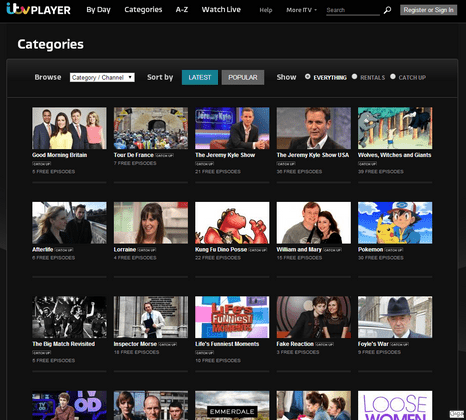Click the Good Morning Britain title link
466x420 pixels.
(x=60, y=155)
